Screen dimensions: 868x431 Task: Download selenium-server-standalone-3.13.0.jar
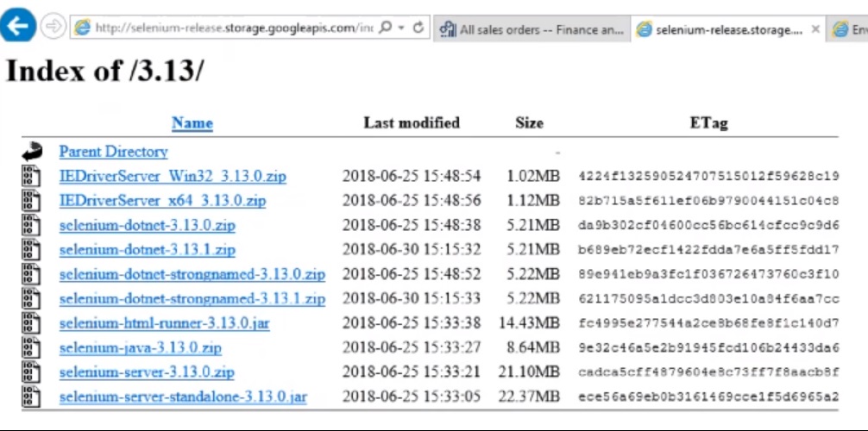(x=183, y=397)
